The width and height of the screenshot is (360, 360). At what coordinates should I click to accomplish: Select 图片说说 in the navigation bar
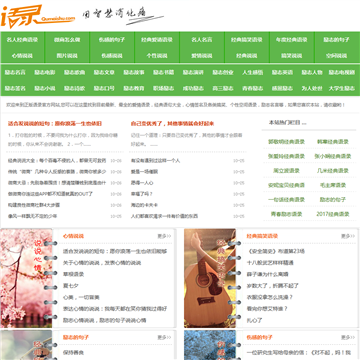67,56
